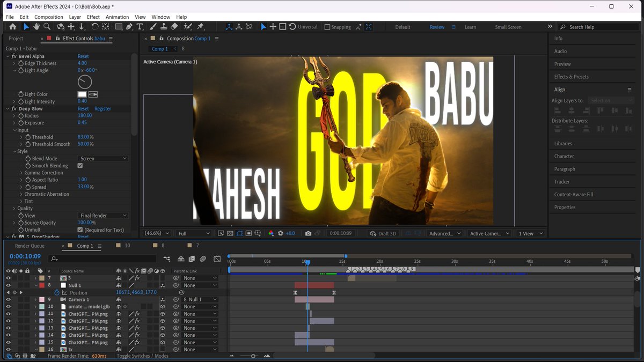Expand layer 9 Camera 1 properties

pyautogui.click(x=36, y=300)
